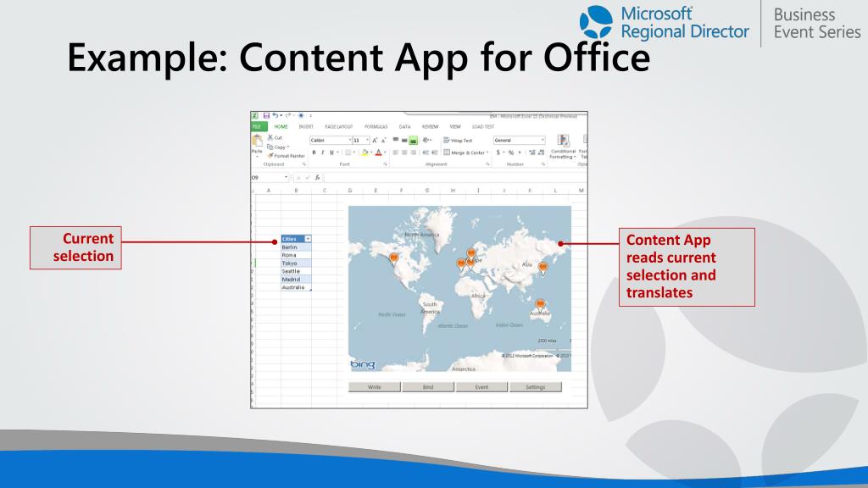Click the Event button below map
The height and width of the screenshot is (488, 868).
481,386
